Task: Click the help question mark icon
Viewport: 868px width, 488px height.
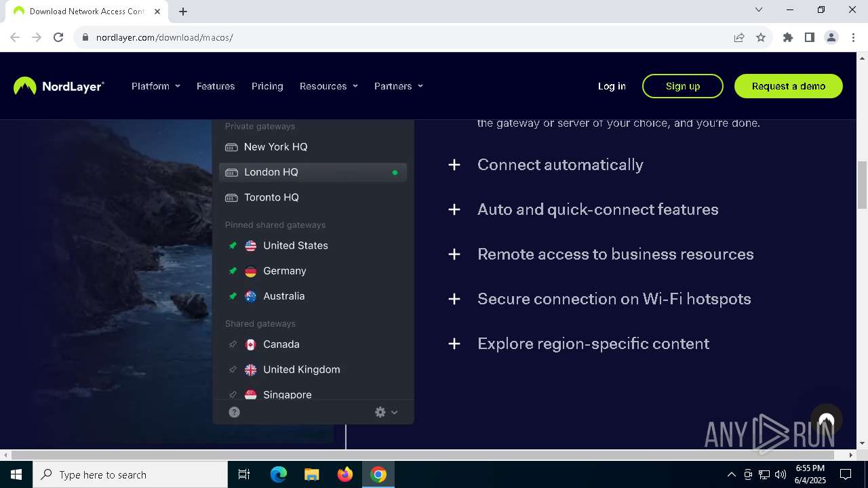Action: (x=235, y=412)
